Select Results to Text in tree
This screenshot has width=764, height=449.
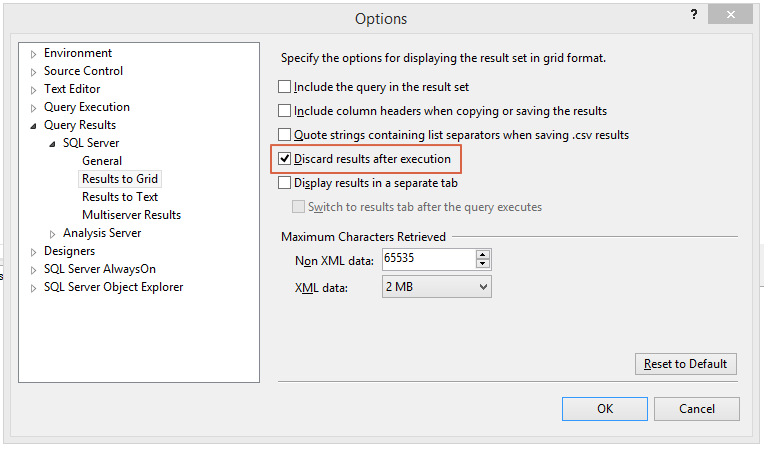pyautogui.click(x=120, y=197)
